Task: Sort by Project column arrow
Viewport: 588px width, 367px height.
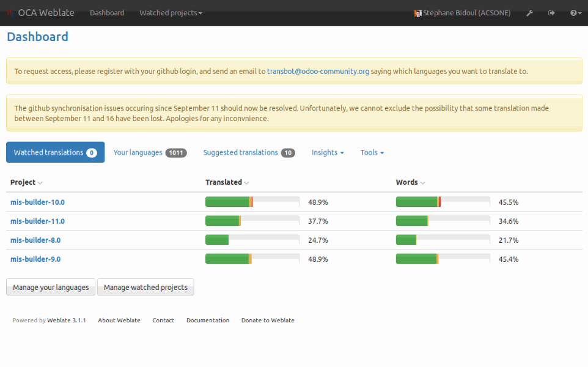Action: click(x=40, y=183)
